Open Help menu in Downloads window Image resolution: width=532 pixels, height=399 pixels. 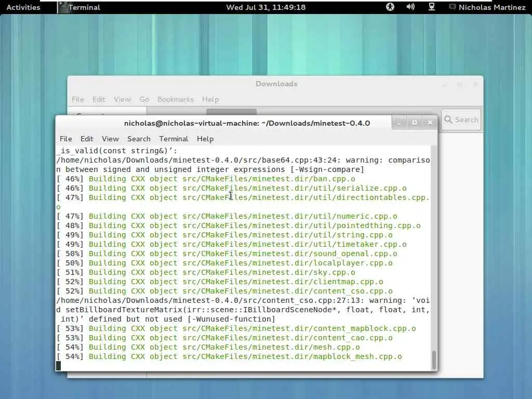coord(210,99)
